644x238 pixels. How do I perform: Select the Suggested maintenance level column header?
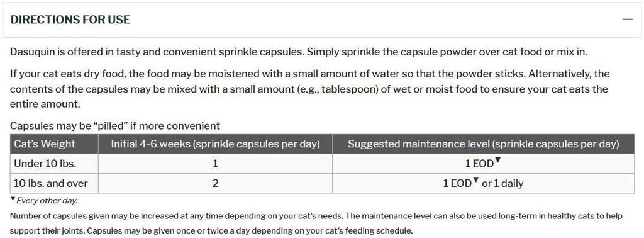[483, 144]
